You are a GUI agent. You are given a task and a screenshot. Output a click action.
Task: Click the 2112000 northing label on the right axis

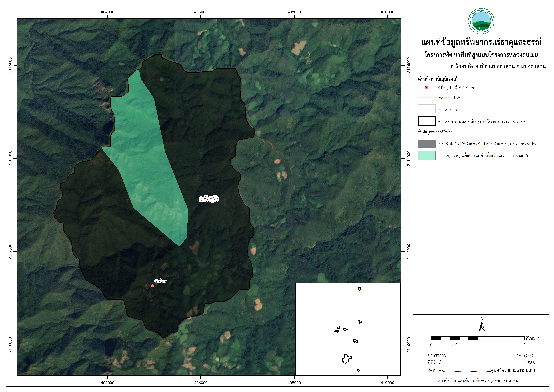point(409,252)
